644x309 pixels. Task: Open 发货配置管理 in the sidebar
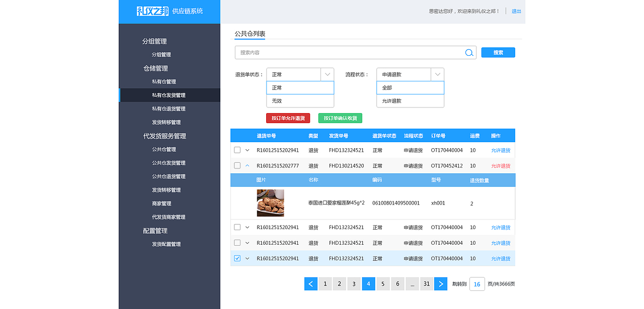click(166, 245)
